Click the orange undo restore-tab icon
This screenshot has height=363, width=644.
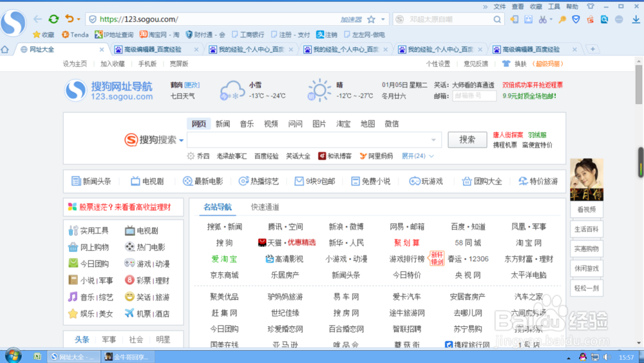coord(70,19)
